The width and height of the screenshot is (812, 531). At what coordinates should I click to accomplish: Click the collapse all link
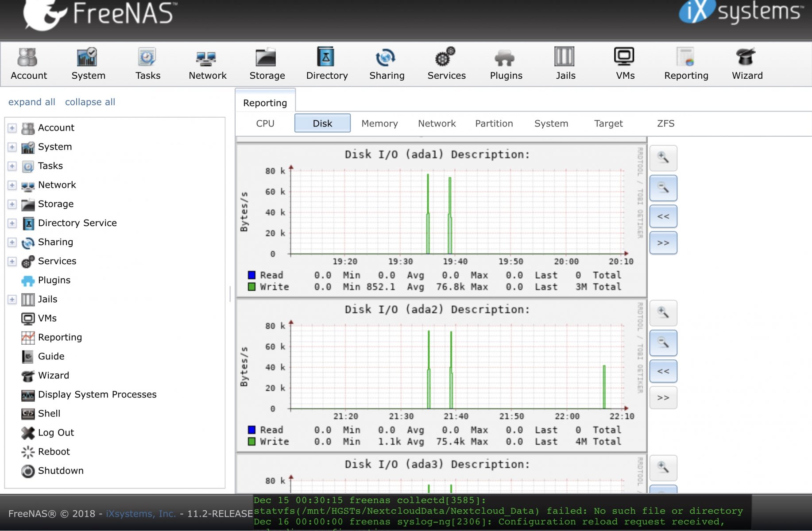(x=90, y=102)
